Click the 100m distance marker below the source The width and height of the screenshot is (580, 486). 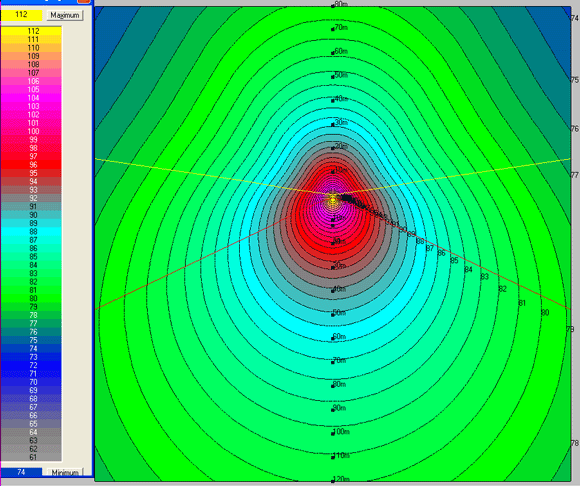point(340,432)
